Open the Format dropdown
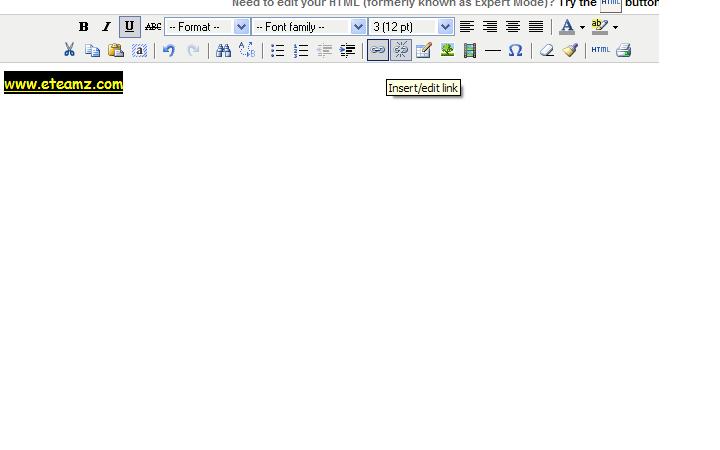 [207, 27]
